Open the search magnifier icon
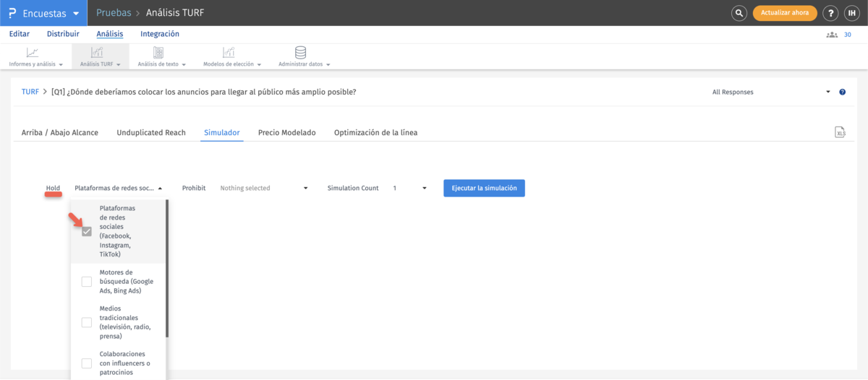 pos(739,13)
